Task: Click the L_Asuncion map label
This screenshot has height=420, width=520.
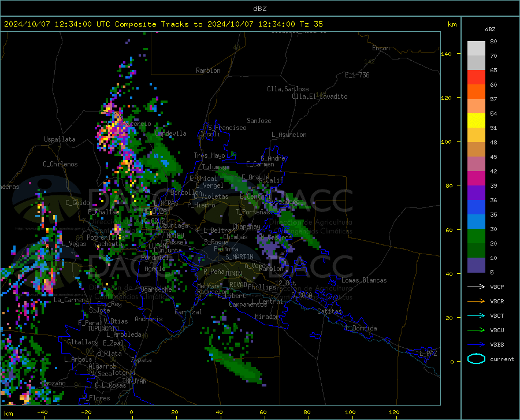Action: [289, 135]
